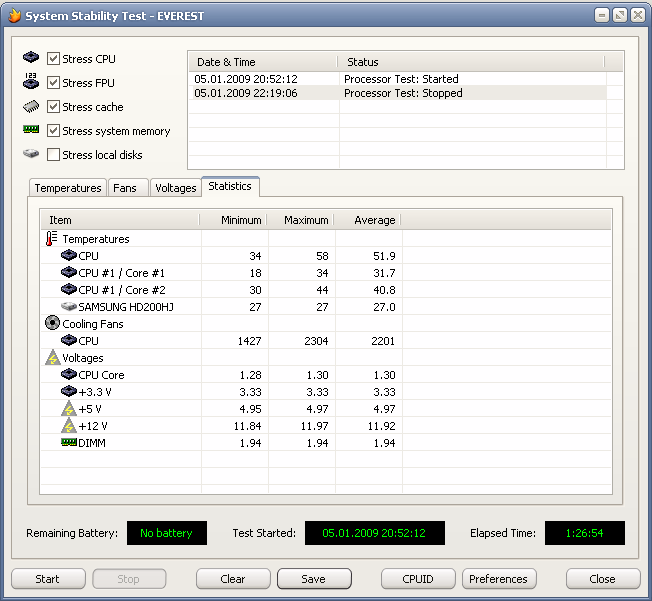Viewport: 652px width, 601px height.
Task: Click the EVEREST flame icon in title bar
Action: [13, 15]
